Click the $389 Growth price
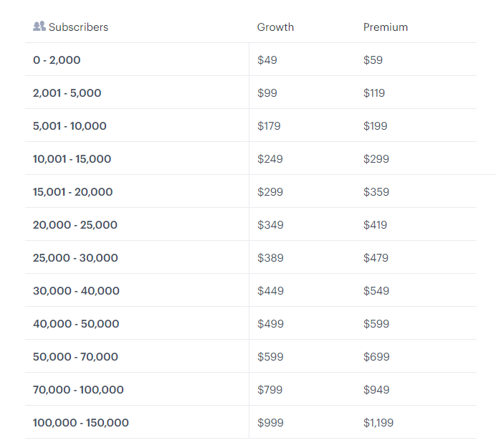Image resolution: width=496 pixels, height=448 pixels. point(270,258)
